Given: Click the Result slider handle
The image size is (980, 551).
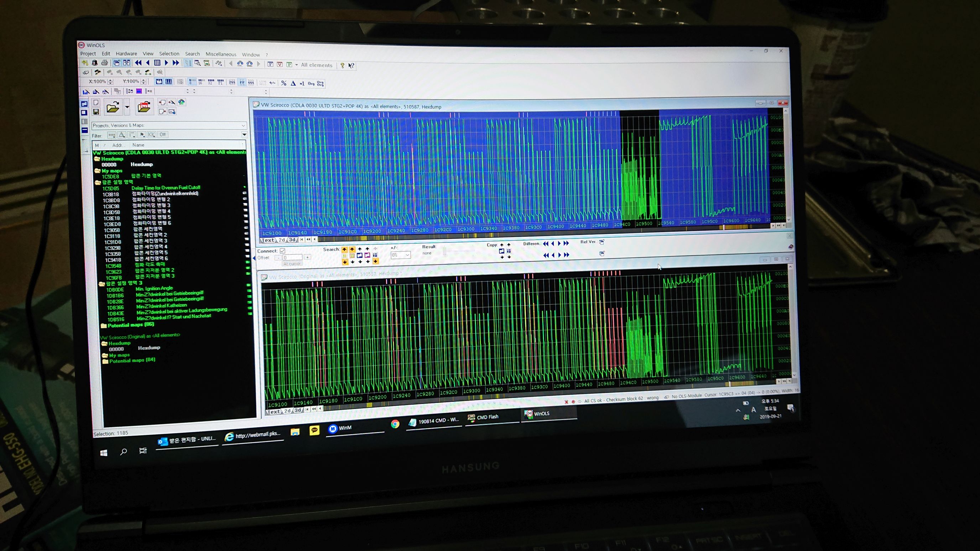Looking at the screenshot, I should tap(444, 252).
